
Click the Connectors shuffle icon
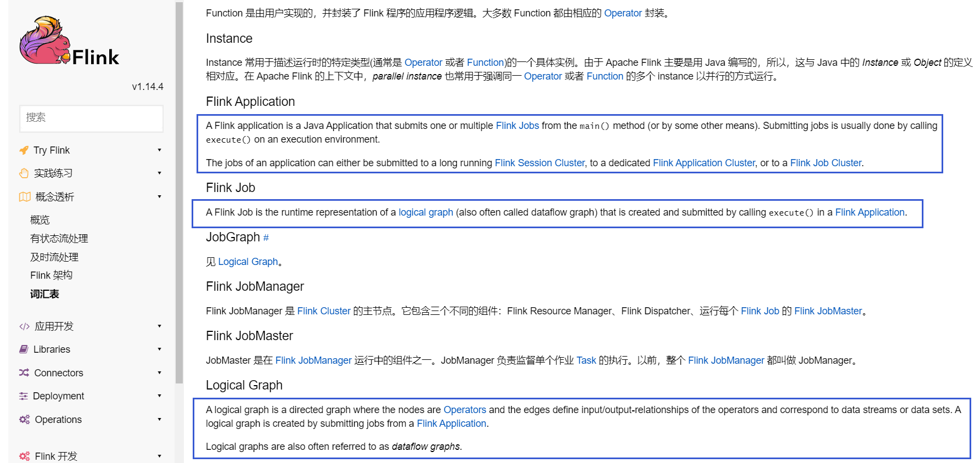24,373
